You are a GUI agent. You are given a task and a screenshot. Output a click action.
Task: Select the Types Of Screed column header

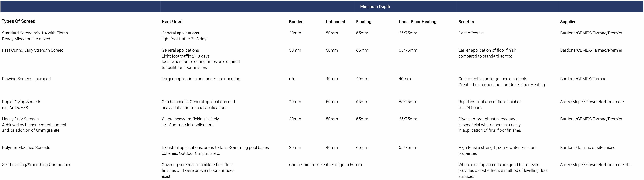pyautogui.click(x=19, y=21)
